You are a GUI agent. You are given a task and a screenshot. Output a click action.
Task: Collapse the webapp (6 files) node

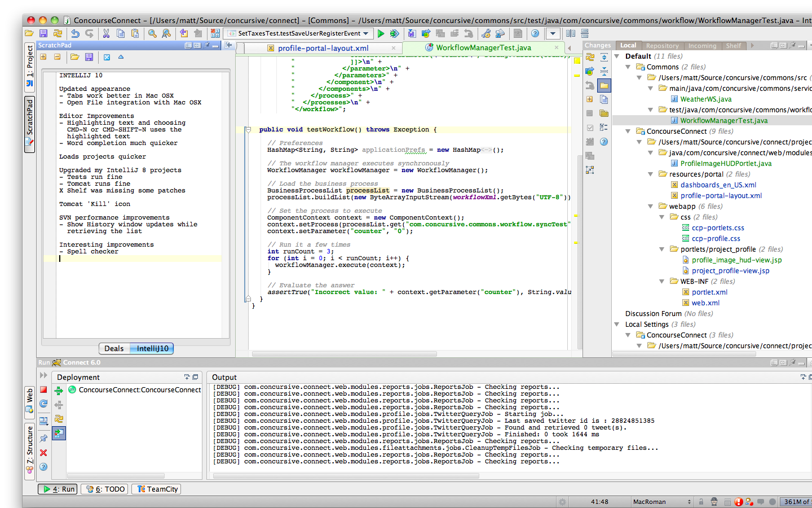(651, 207)
